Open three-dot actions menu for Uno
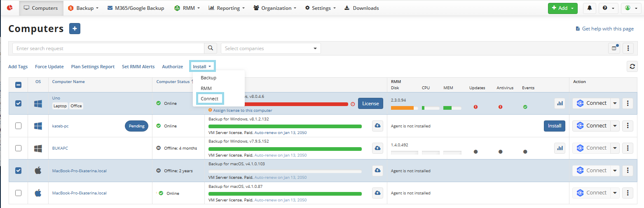 pyautogui.click(x=628, y=103)
